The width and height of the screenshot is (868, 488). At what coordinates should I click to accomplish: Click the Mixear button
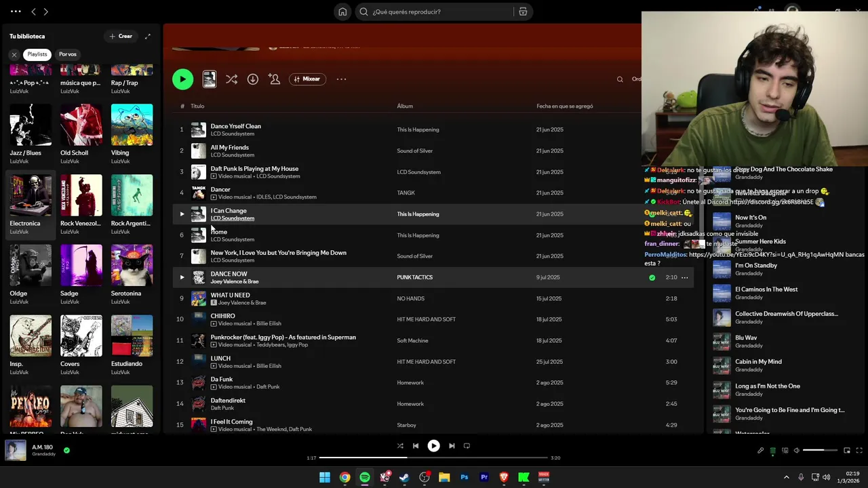pos(307,79)
